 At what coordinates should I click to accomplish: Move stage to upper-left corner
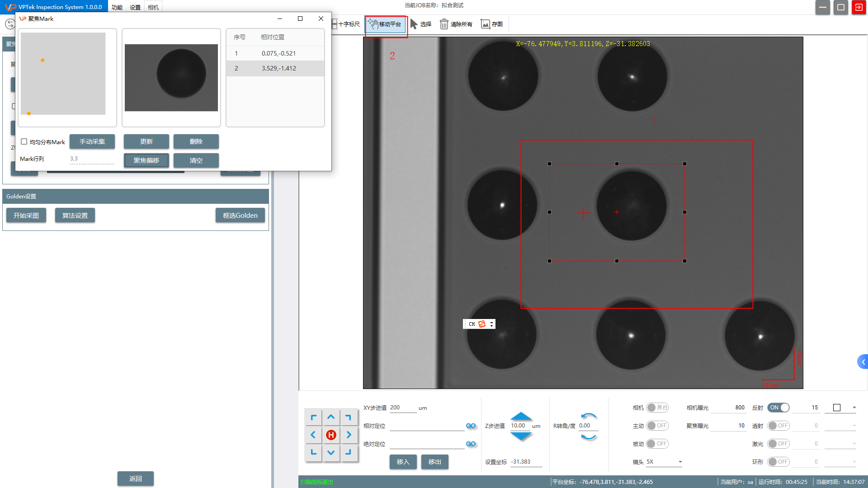[x=313, y=417]
